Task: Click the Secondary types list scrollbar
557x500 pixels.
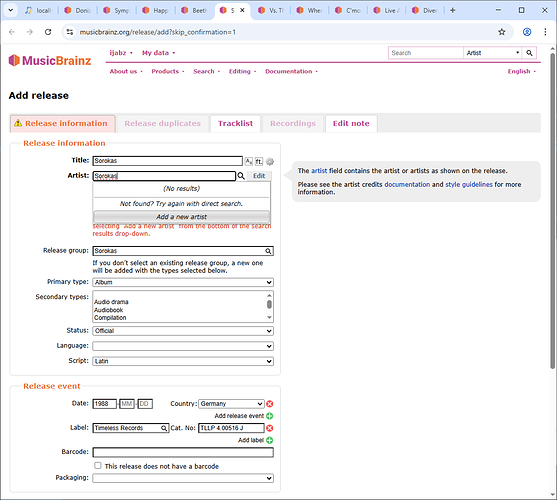Action: [270, 306]
